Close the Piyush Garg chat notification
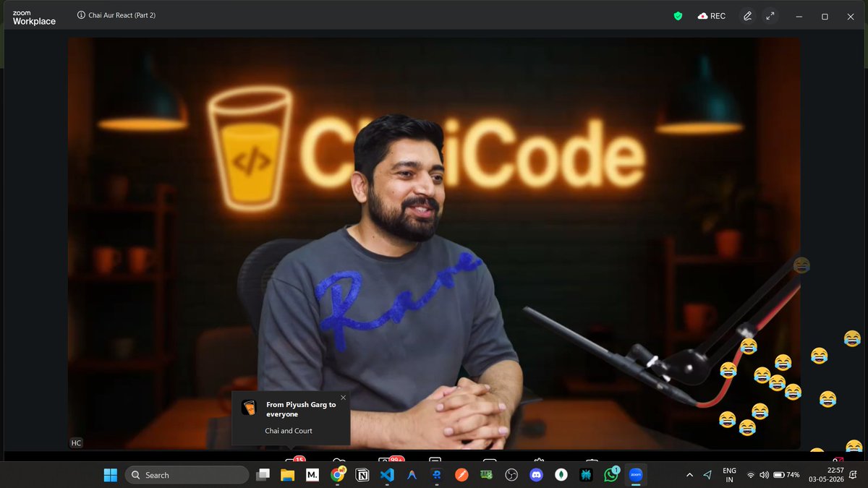Viewport: 868px width, 488px height. [343, 397]
